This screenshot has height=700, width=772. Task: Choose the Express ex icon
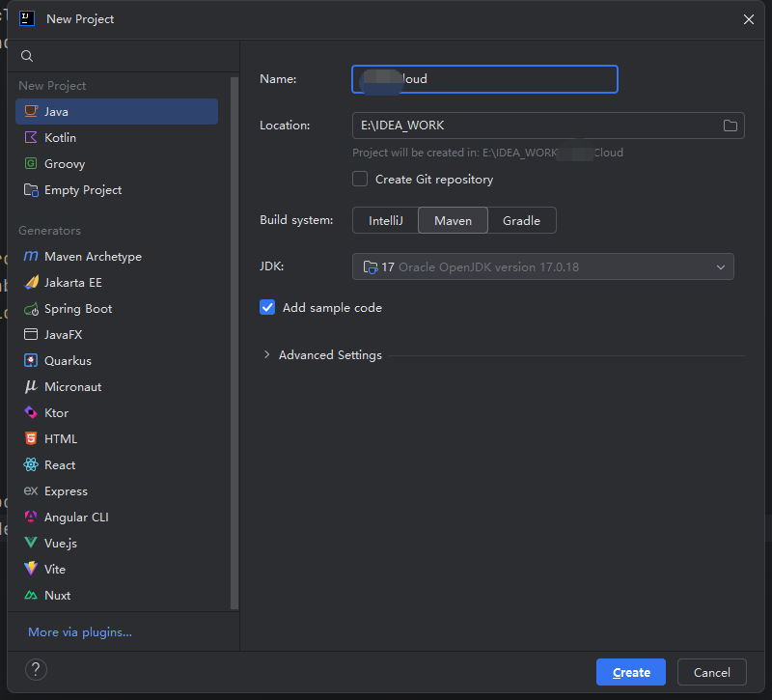[x=31, y=491]
